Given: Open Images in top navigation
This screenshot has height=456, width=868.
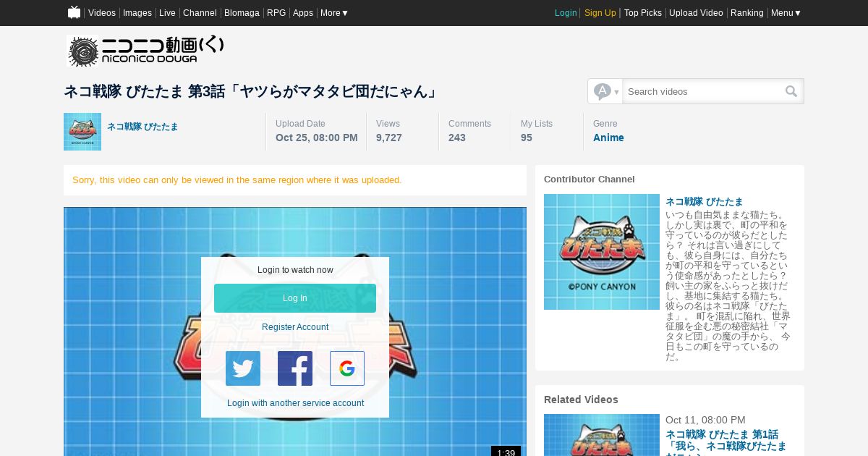Looking at the screenshot, I should point(137,12).
